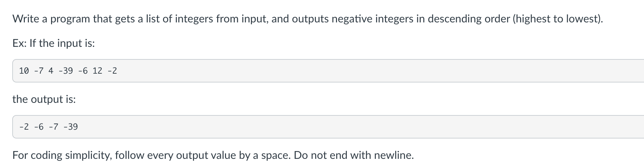Click the word "space" in the last line
The image size is (644, 167).
[276, 156]
